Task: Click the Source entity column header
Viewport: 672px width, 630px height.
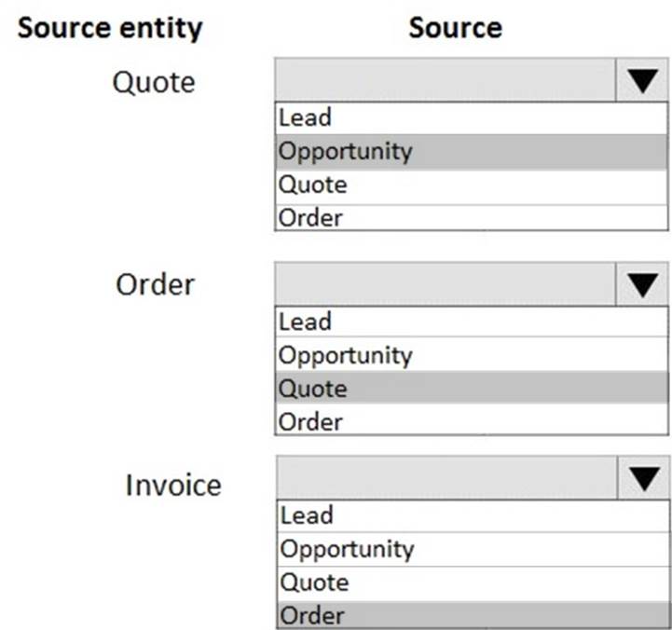Action: [110, 27]
